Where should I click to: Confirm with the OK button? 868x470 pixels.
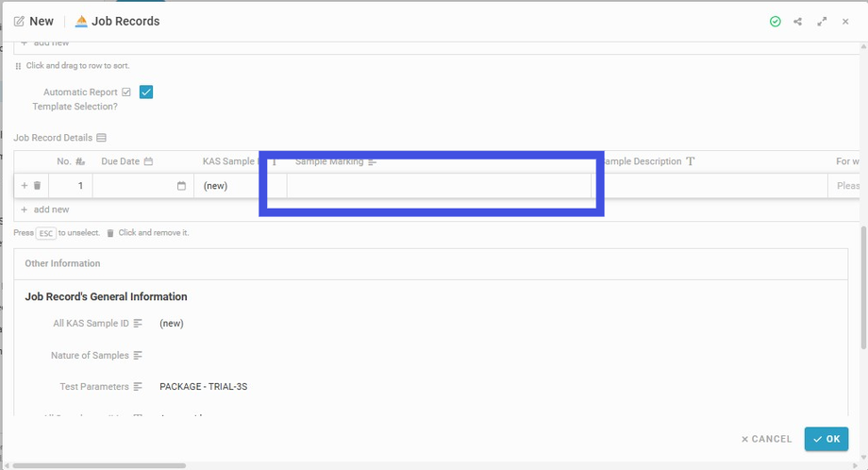(x=826, y=439)
